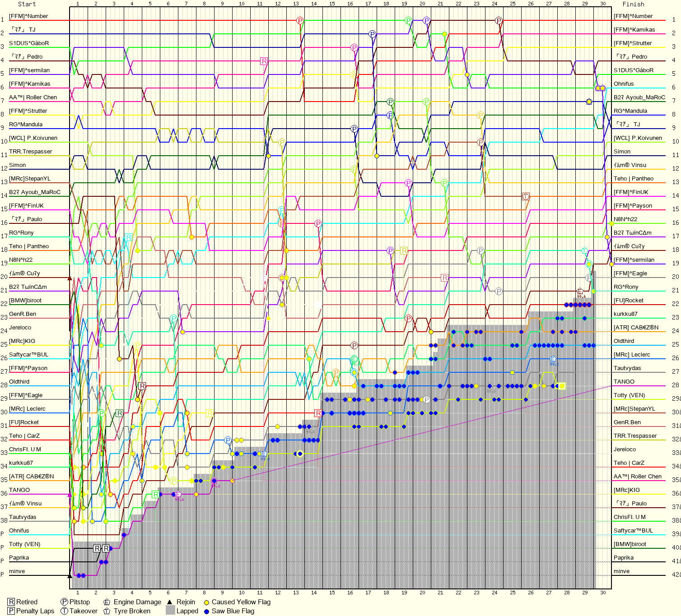Click the cyan Retired marker on lap 3, row 17

[x=129, y=237]
